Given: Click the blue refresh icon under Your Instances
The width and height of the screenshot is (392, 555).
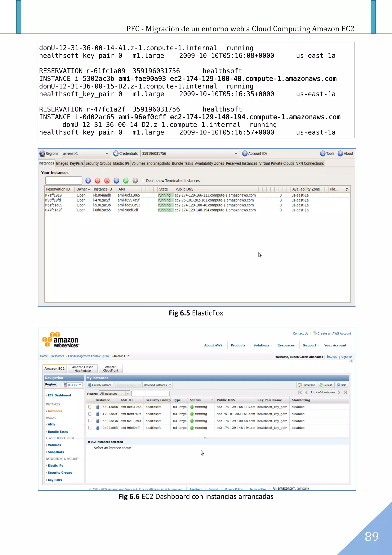Looking at the screenshot, I should [88, 181].
